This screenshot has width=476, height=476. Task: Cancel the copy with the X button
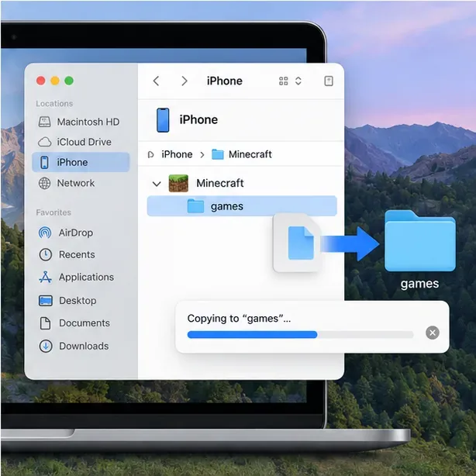tap(433, 333)
